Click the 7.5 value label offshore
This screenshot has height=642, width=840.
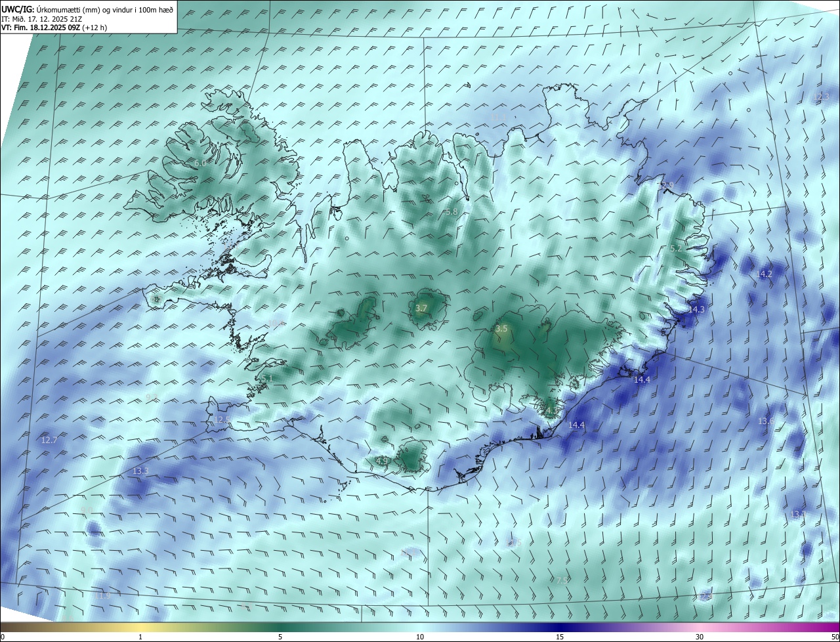[561, 580]
